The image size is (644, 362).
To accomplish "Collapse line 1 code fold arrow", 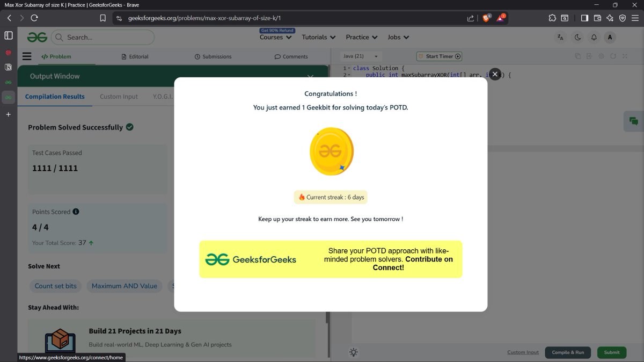I will pyautogui.click(x=349, y=68).
